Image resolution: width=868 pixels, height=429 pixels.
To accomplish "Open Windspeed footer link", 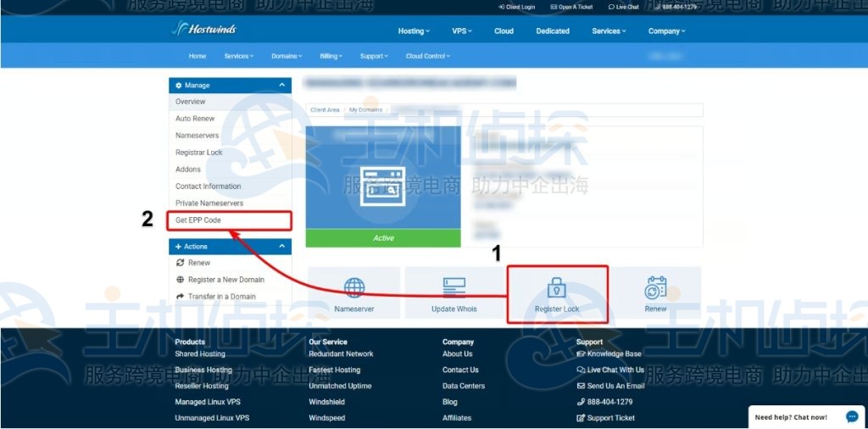I will [x=326, y=418].
